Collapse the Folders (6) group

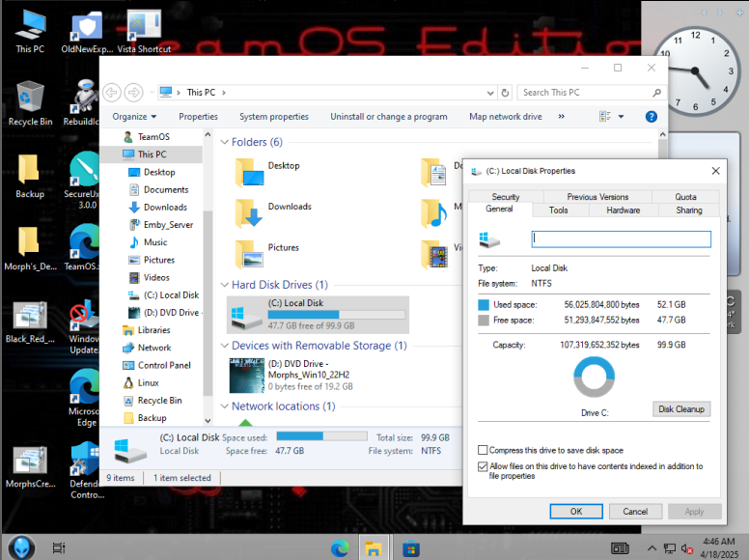[x=224, y=142]
